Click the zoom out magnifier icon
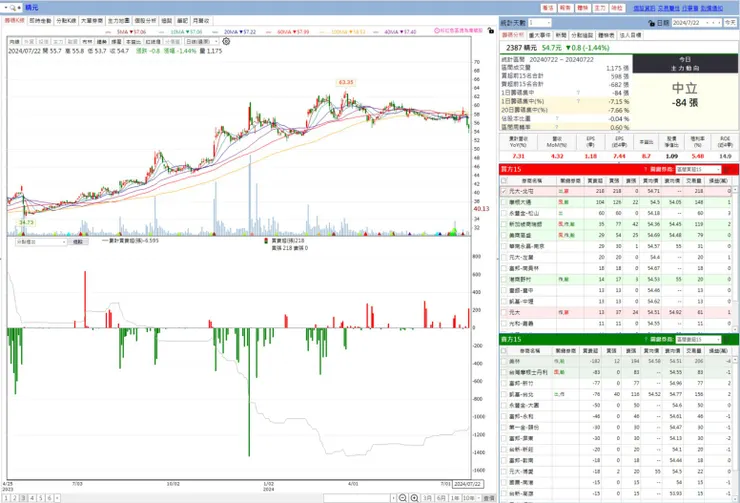Image resolution: width=740 pixels, height=503 pixels. click(403, 498)
